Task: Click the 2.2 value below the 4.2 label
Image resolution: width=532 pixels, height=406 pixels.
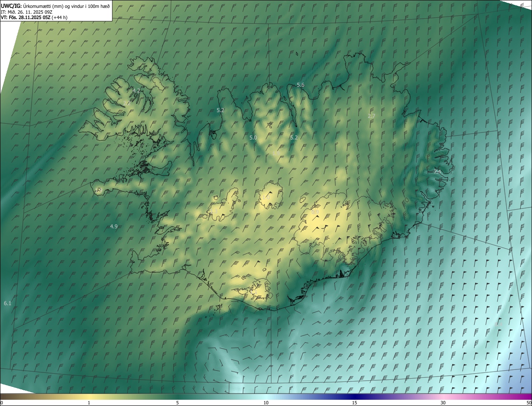Action: pyautogui.click(x=127, y=103)
